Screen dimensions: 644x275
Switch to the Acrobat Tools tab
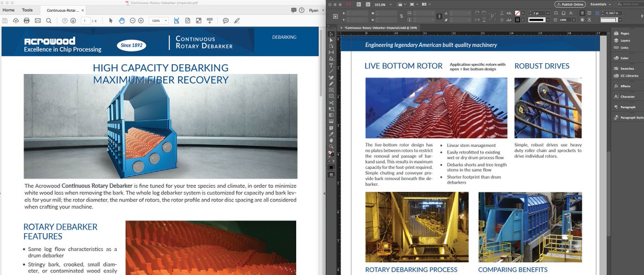pyautogui.click(x=27, y=10)
